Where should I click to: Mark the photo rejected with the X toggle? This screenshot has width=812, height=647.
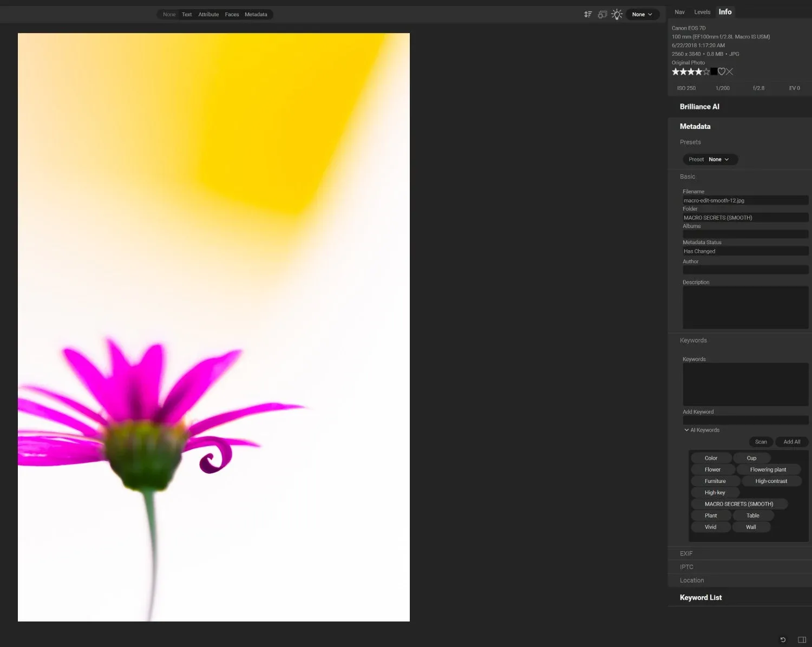click(730, 71)
